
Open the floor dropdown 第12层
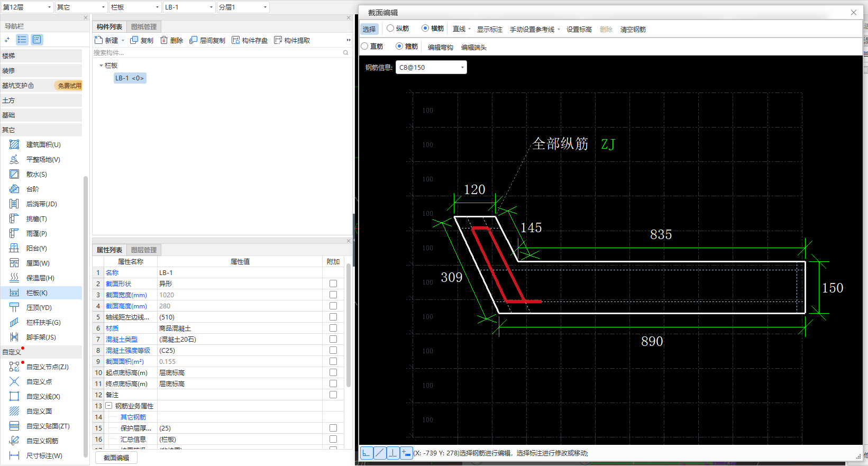click(27, 7)
